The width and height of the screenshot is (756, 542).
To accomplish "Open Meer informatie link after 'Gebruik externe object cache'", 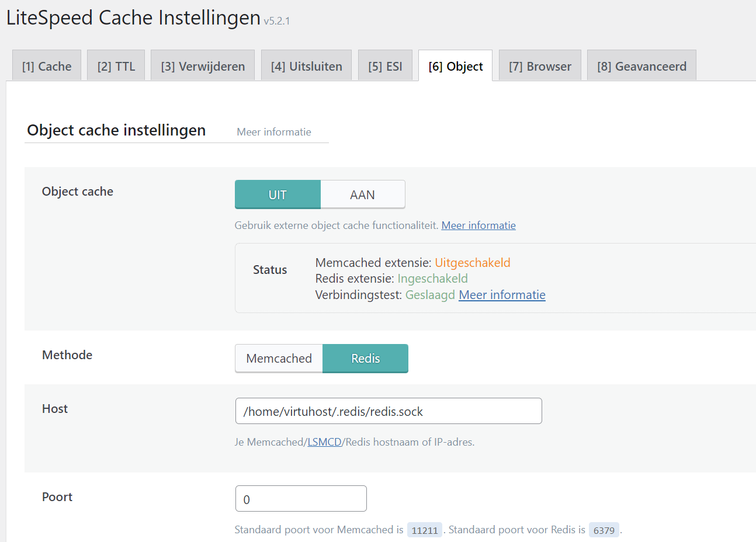I will [x=478, y=225].
